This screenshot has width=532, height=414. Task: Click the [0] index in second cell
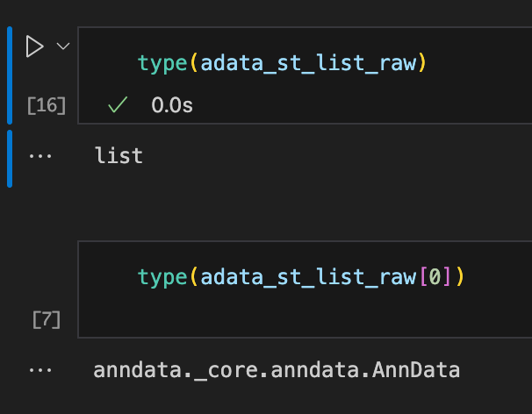[435, 277]
